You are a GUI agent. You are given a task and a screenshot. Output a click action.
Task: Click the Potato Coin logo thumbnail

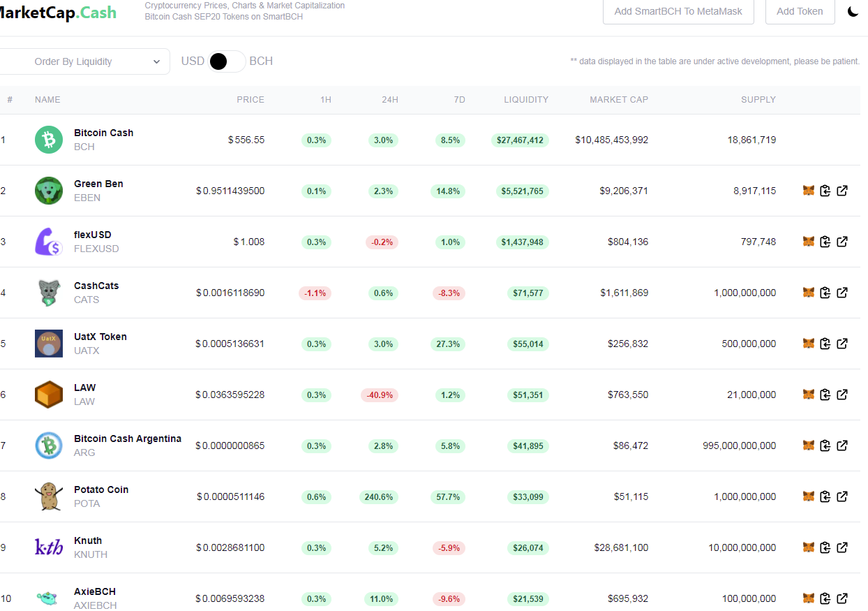click(x=49, y=496)
